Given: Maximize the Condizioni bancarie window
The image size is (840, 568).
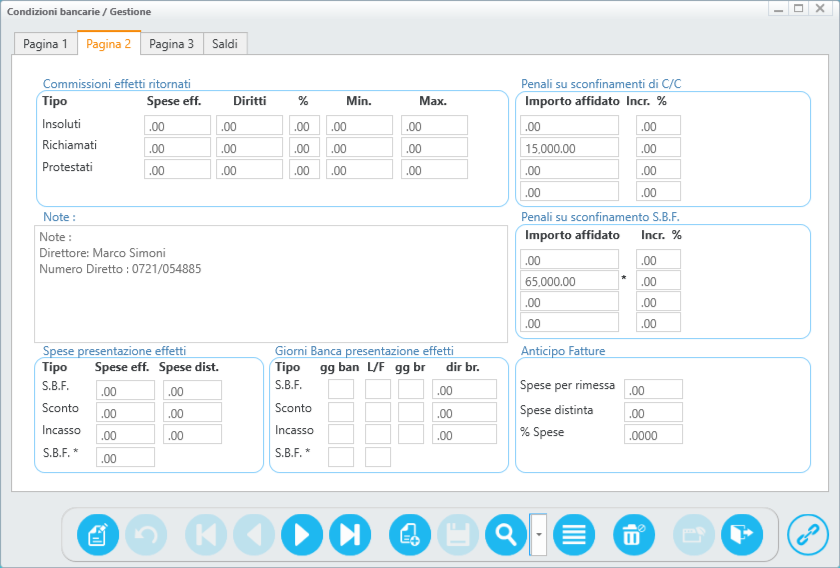Looking at the screenshot, I should [799, 9].
